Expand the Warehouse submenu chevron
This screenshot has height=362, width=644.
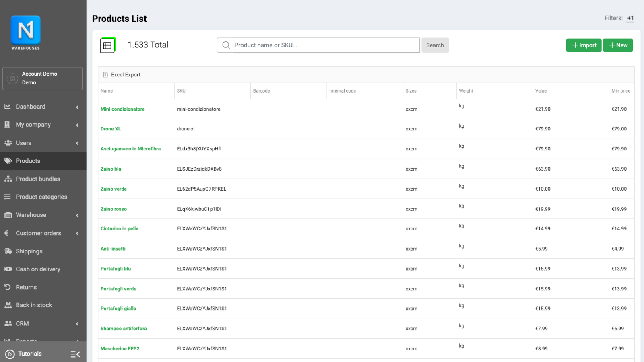tap(77, 215)
